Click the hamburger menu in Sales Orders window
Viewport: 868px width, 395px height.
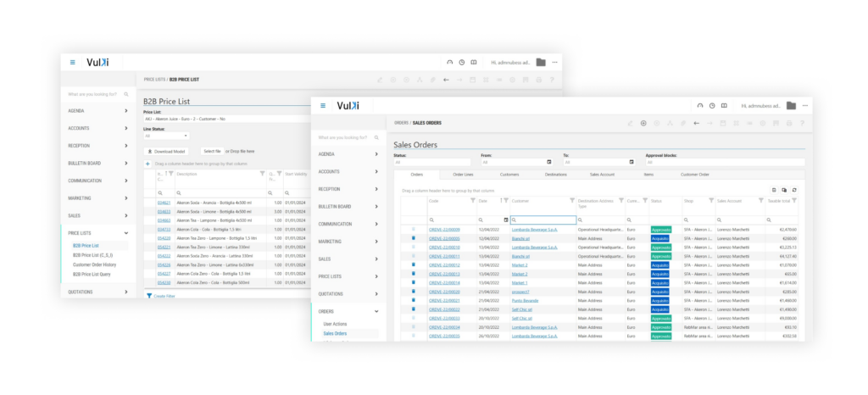pyautogui.click(x=323, y=106)
